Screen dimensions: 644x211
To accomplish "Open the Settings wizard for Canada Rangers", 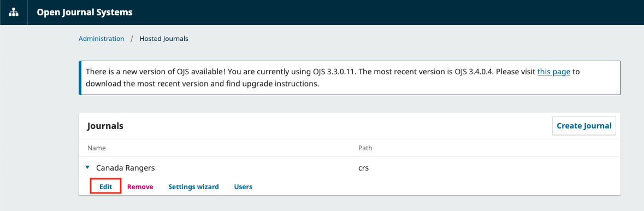I will (x=193, y=187).
